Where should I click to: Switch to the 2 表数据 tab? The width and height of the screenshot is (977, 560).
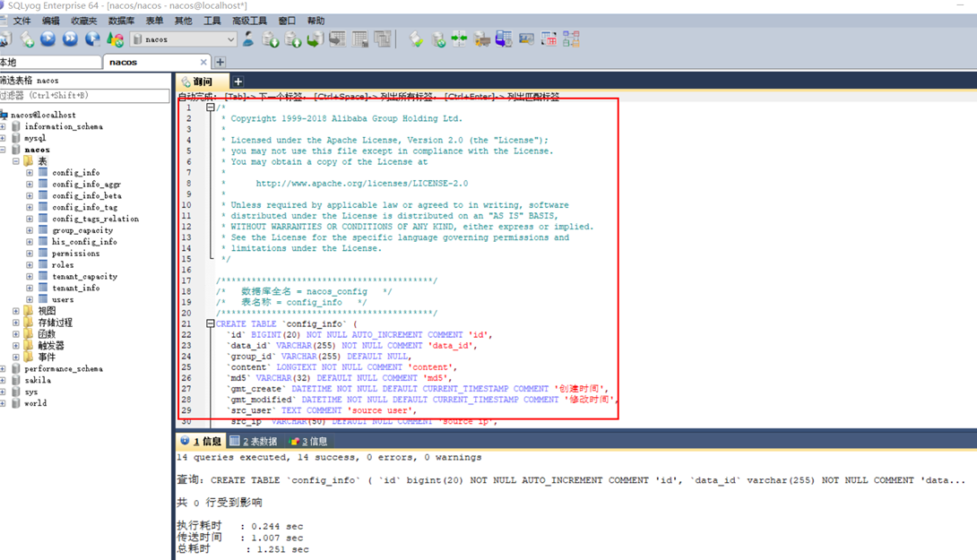point(254,441)
